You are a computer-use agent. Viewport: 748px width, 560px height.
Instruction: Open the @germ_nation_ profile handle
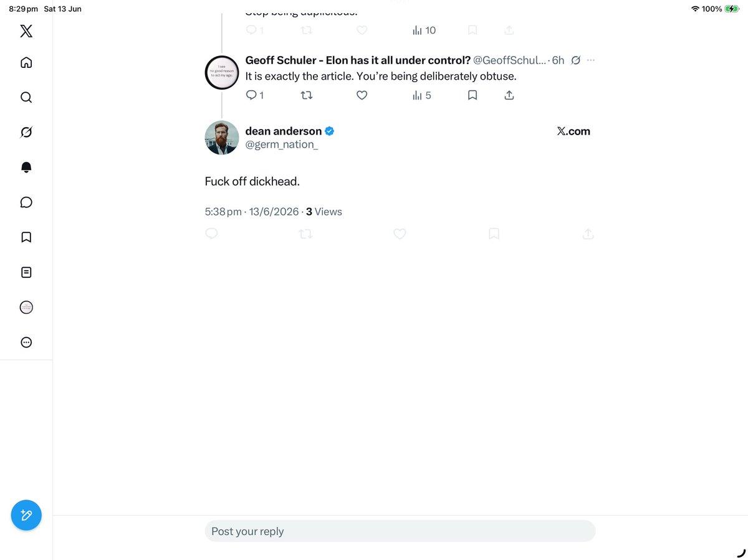(282, 145)
